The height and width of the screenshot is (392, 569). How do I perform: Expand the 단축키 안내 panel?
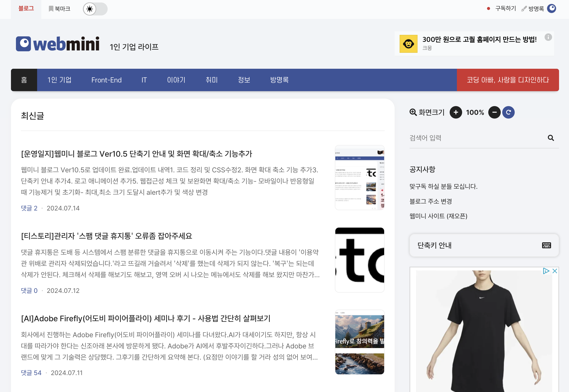tap(434, 245)
